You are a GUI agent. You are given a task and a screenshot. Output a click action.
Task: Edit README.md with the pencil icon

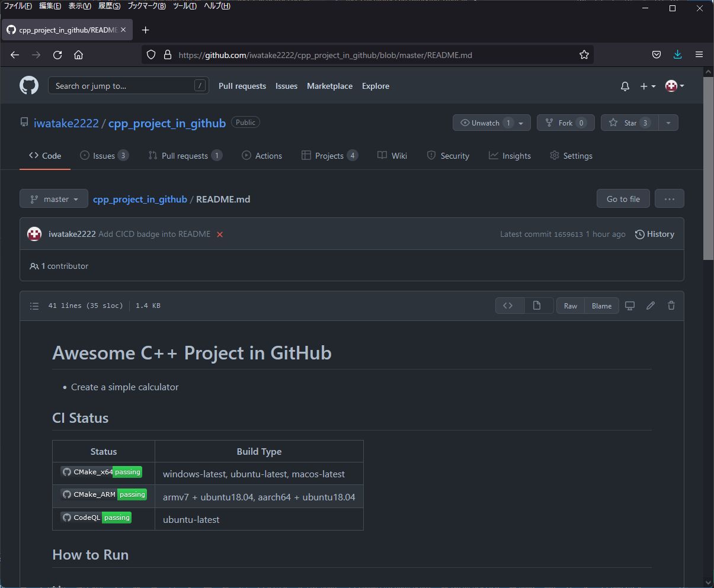tap(650, 306)
